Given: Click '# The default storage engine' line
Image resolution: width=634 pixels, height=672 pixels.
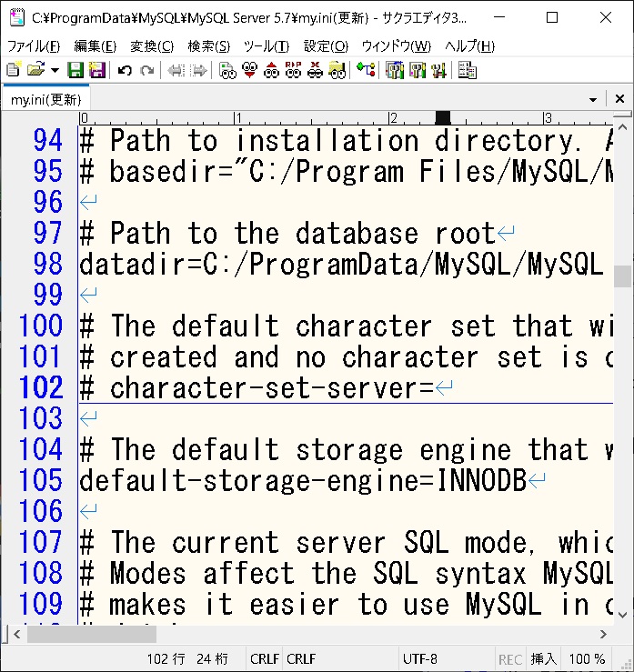Looking at the screenshot, I should tap(346, 449).
